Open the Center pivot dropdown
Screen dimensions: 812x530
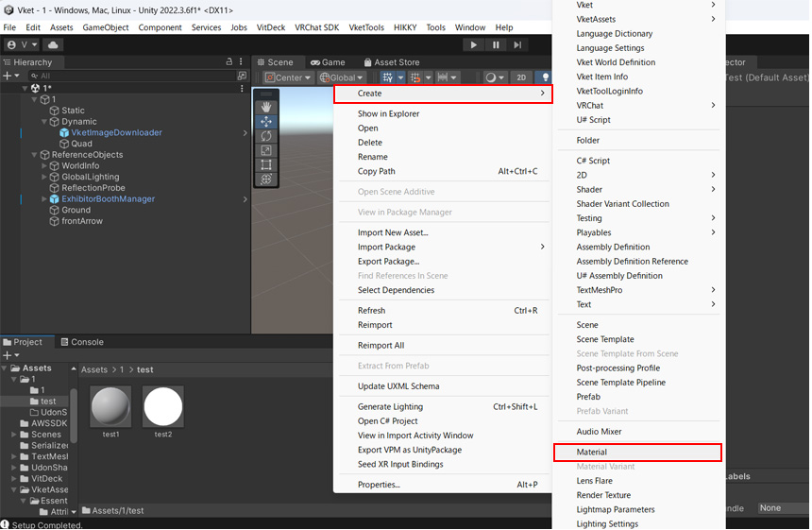(288, 77)
